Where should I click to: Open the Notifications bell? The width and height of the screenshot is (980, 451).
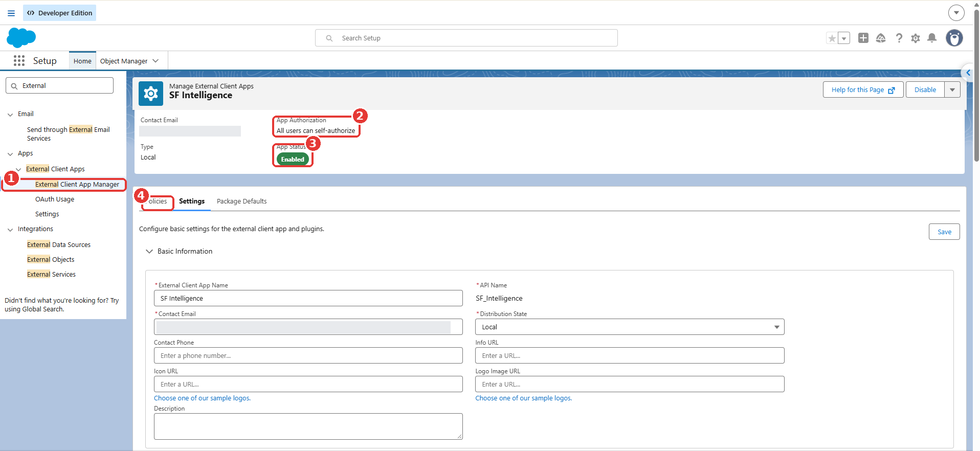click(932, 38)
